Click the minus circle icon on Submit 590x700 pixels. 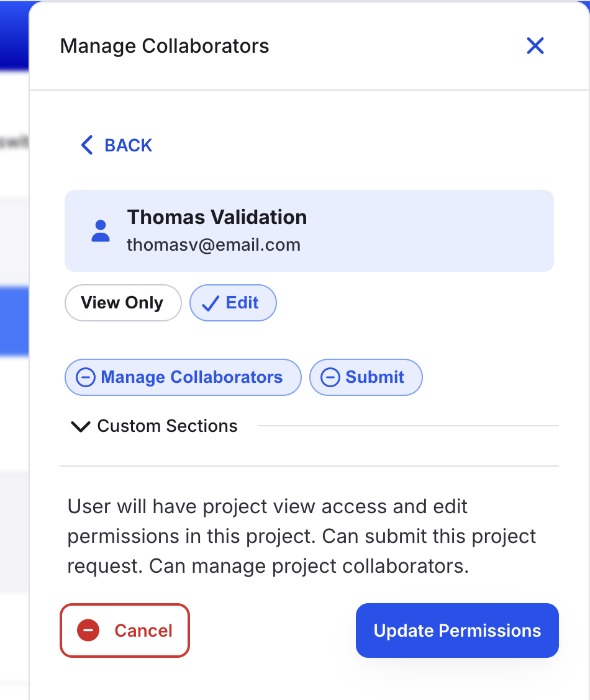pyautogui.click(x=330, y=377)
